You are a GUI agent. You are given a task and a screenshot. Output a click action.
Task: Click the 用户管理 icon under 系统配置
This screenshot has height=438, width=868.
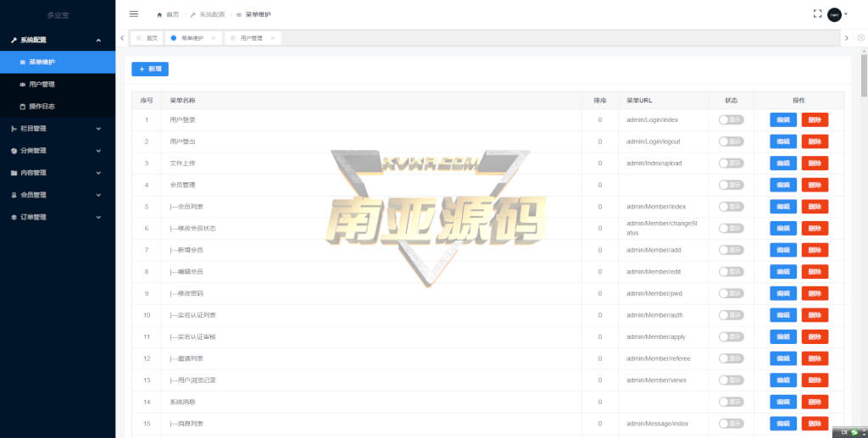tap(23, 85)
